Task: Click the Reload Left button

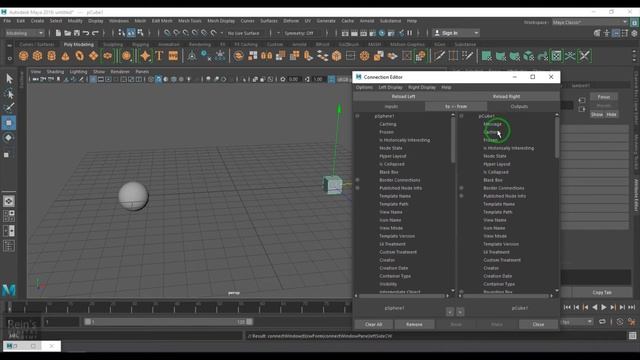Action: (x=403, y=97)
